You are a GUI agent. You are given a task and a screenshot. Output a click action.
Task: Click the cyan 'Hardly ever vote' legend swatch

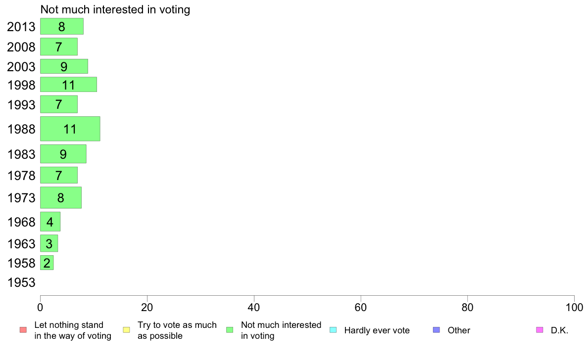333,330
